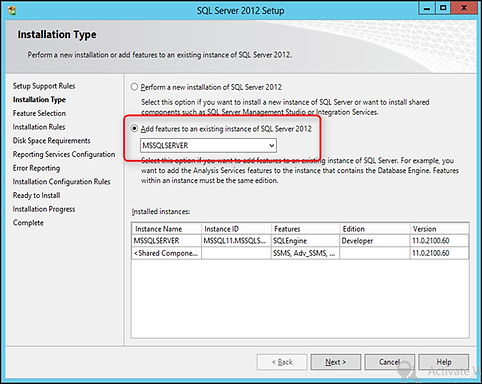Go to Feature Selection step in sidebar
This screenshot has height=384, width=482.
pos(39,113)
